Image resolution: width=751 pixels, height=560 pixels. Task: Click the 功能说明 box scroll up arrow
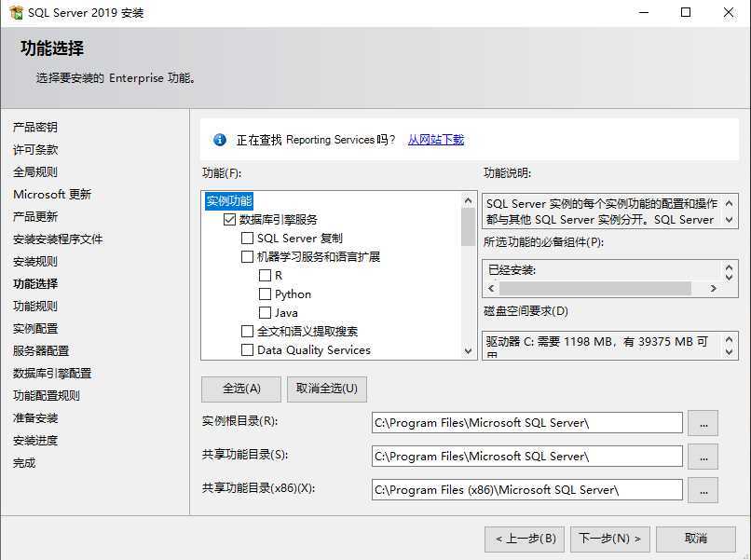coord(729,203)
